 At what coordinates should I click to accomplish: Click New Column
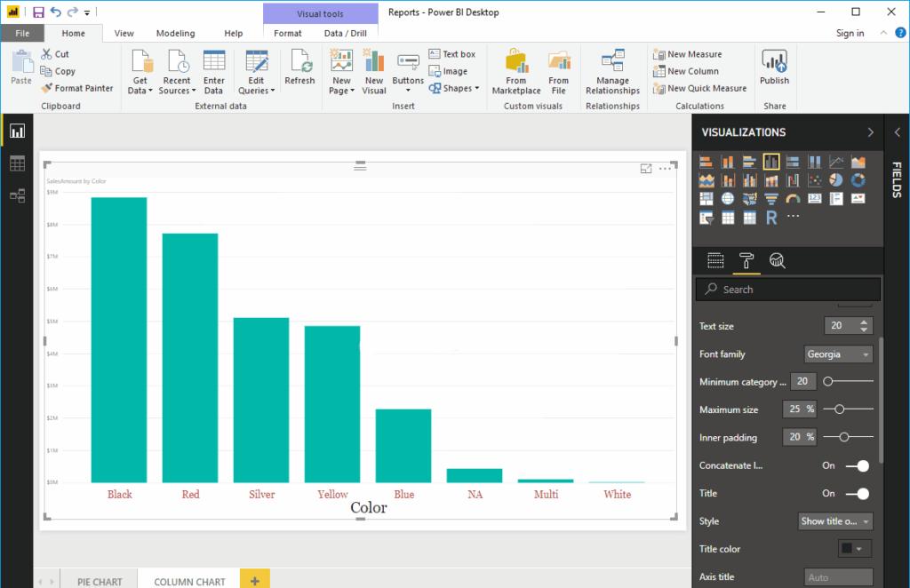coord(686,71)
